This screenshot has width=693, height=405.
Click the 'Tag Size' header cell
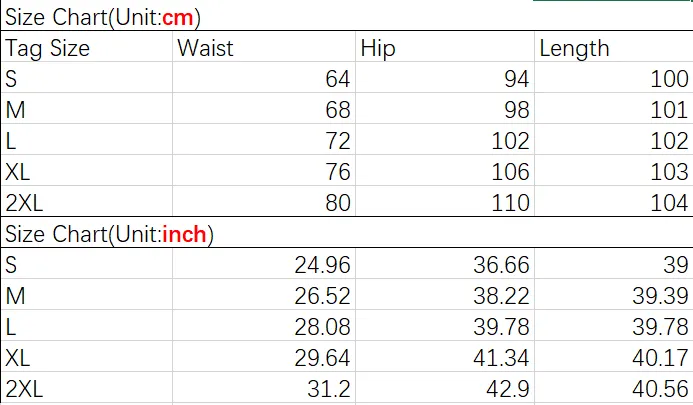click(87, 46)
